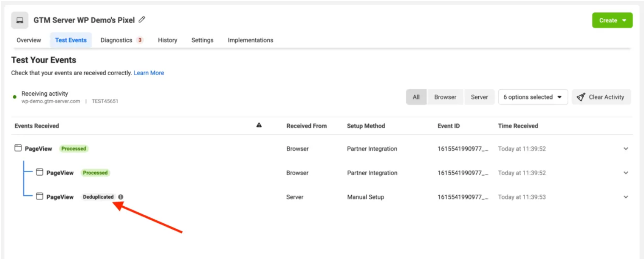Select the Test Events tab
The width and height of the screenshot is (644, 259).
[71, 40]
